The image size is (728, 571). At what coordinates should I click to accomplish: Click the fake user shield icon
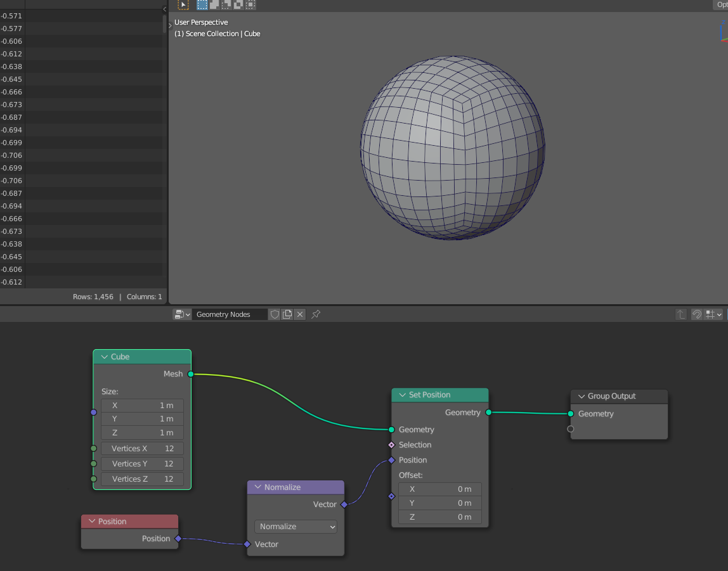tap(275, 314)
